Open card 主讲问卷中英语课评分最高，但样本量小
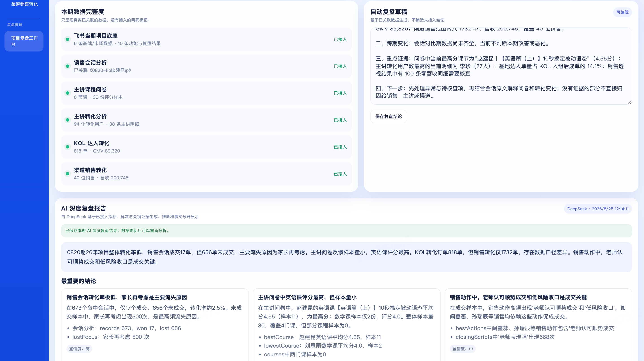644x361 pixels. (x=346, y=325)
